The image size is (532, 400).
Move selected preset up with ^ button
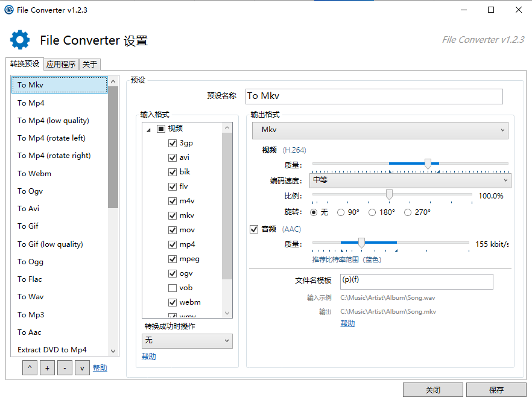coord(30,368)
